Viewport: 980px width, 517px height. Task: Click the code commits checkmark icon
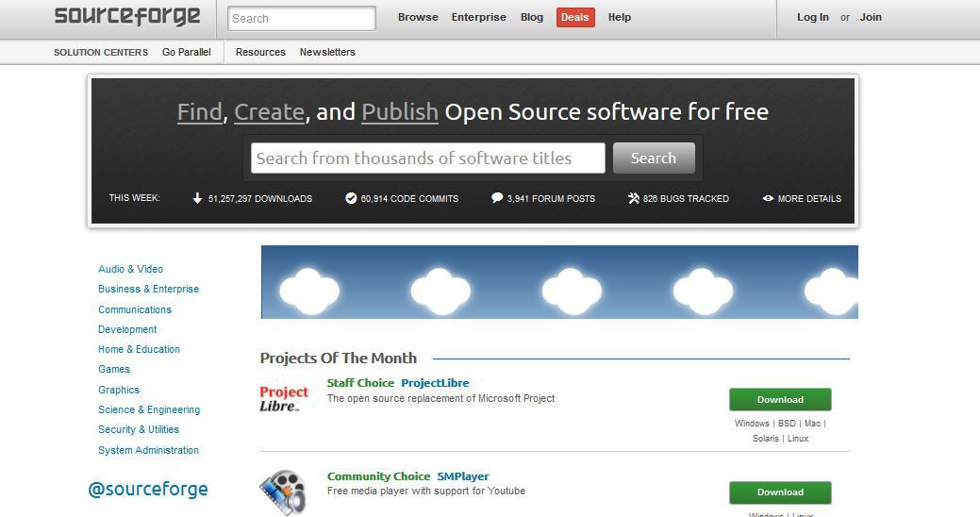pos(351,198)
